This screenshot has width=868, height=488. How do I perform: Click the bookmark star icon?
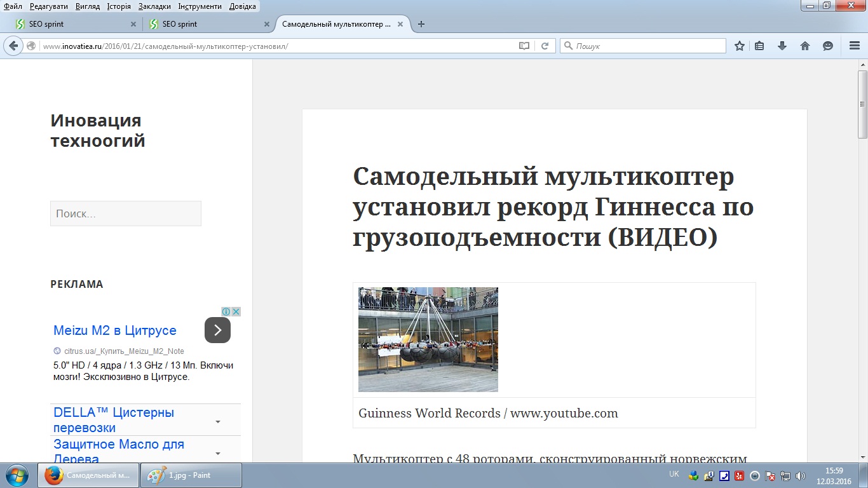tap(740, 46)
